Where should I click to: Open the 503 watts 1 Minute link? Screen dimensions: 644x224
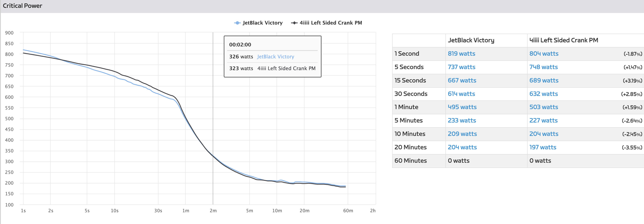coord(544,107)
